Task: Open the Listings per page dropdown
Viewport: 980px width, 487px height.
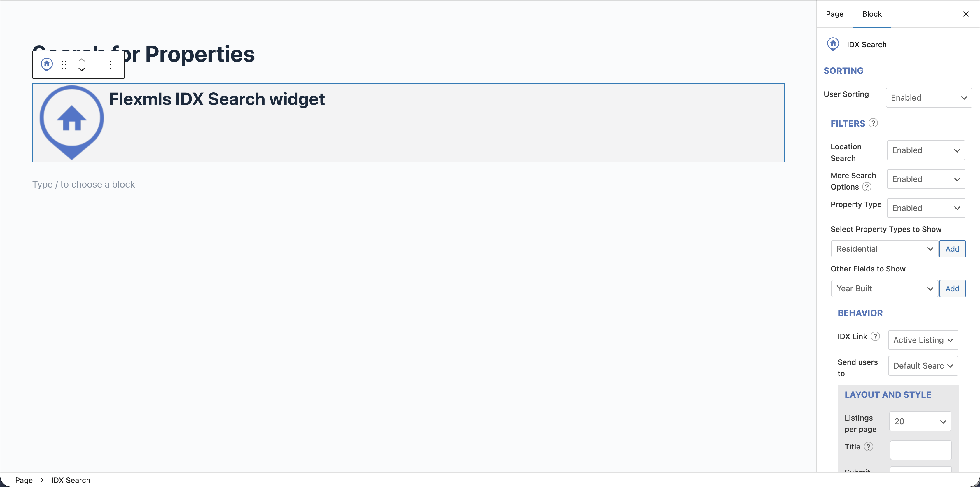Action: pos(920,422)
